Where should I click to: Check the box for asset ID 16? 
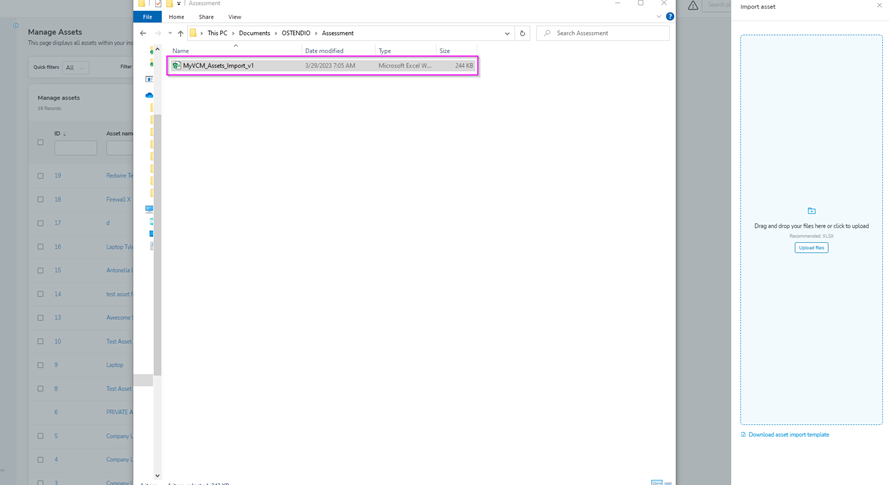point(40,247)
